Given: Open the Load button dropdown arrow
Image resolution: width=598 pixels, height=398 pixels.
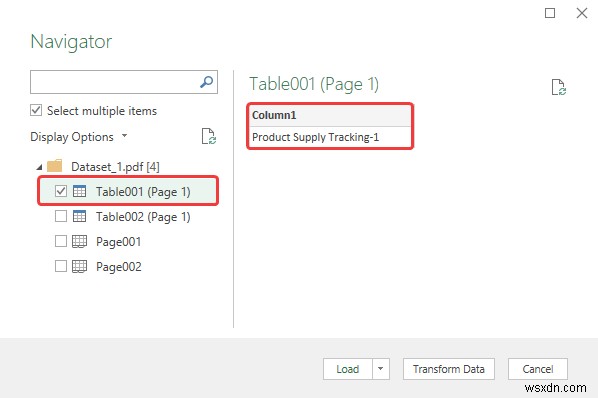Looking at the screenshot, I should [381, 369].
